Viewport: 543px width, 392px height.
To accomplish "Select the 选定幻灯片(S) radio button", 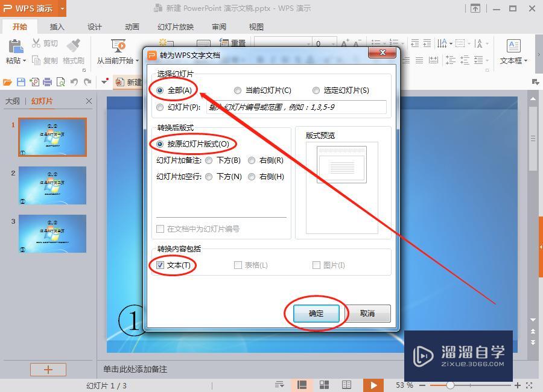I will (316, 90).
